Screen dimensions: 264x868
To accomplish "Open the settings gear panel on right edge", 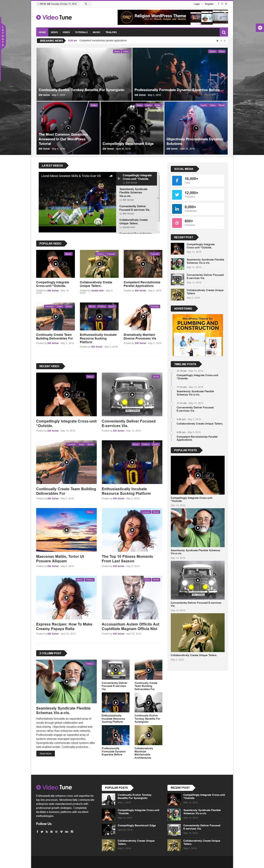I will tap(260, 28).
